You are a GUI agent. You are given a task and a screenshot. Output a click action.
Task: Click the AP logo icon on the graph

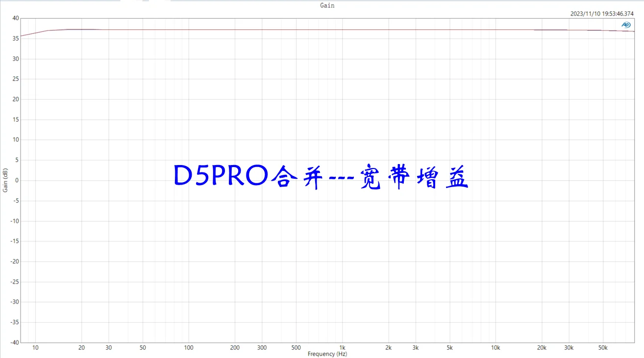(x=626, y=24)
